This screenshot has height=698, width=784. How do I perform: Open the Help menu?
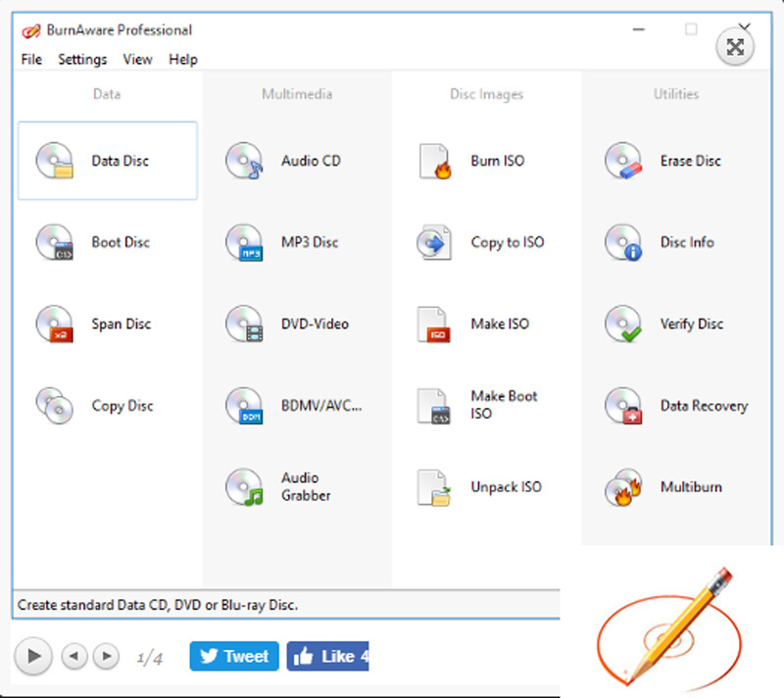[183, 60]
